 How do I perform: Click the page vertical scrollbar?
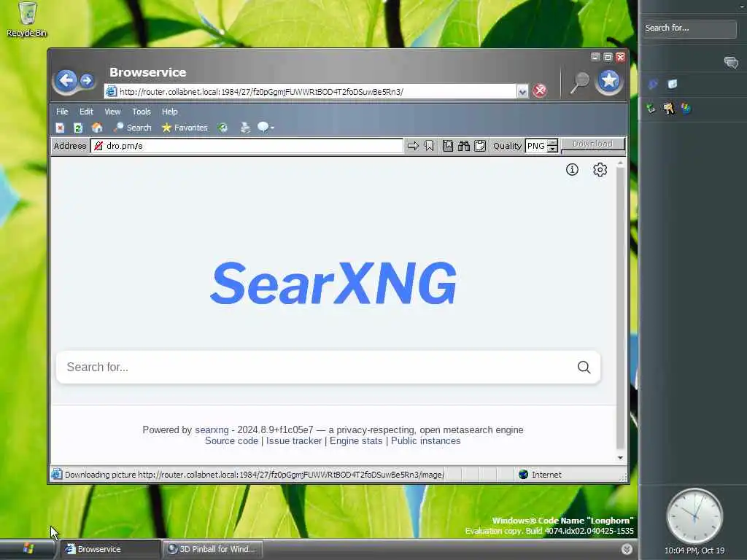[620, 307]
